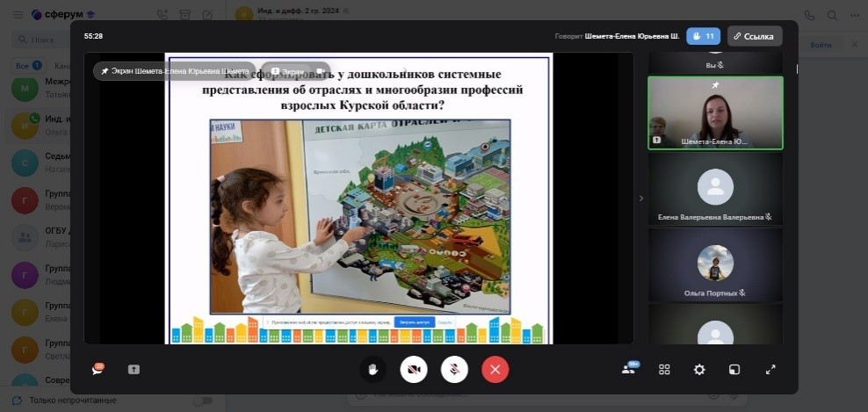Screen dimensions: 868x412
Task: Click the pin icon on Шемета-Елена tile
Action: (x=715, y=84)
